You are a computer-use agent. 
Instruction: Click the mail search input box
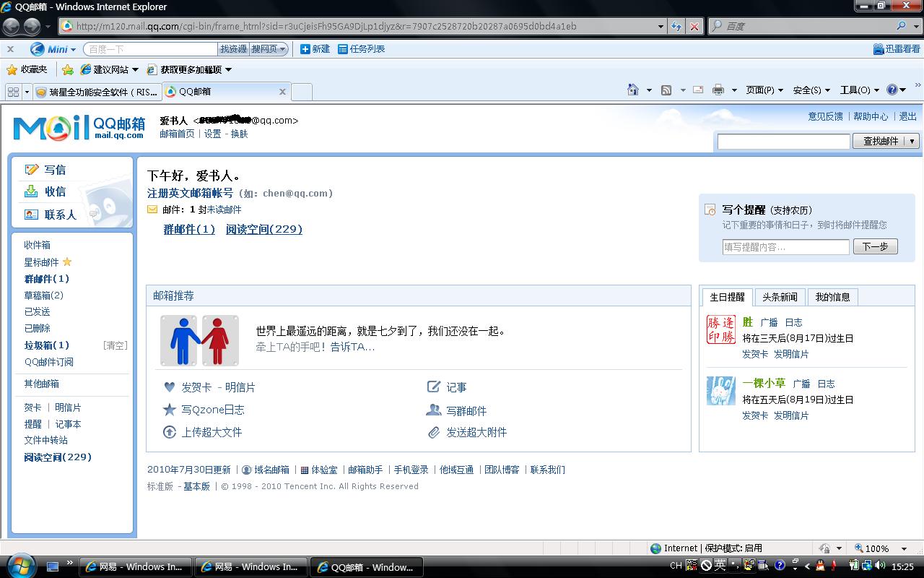pyautogui.click(x=783, y=142)
